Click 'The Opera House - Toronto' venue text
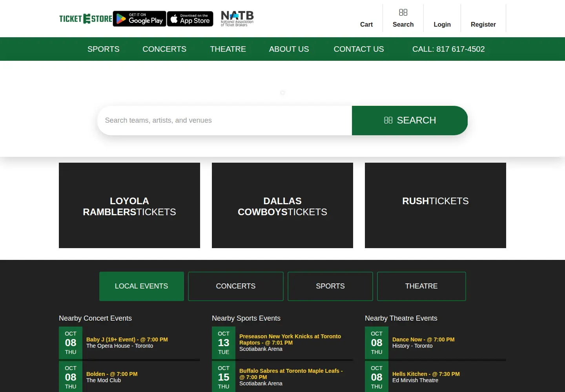 click(120, 346)
